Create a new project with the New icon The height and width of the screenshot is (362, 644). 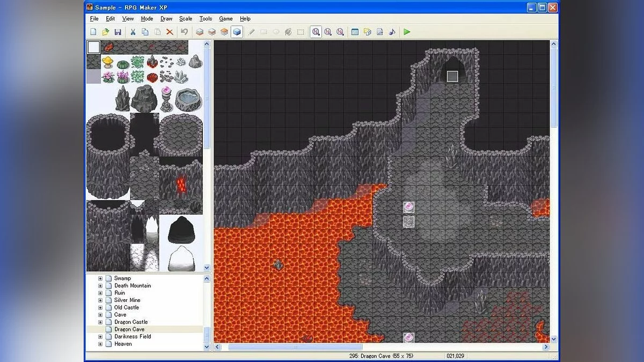(x=93, y=32)
